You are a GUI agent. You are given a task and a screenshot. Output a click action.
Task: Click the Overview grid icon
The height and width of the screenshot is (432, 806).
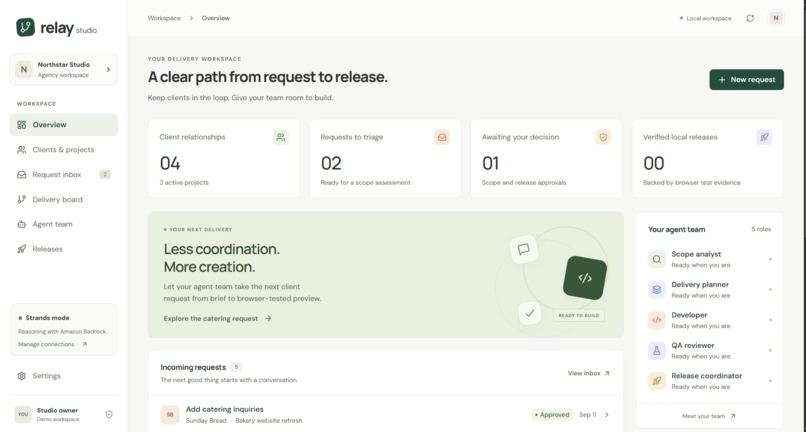tap(22, 125)
